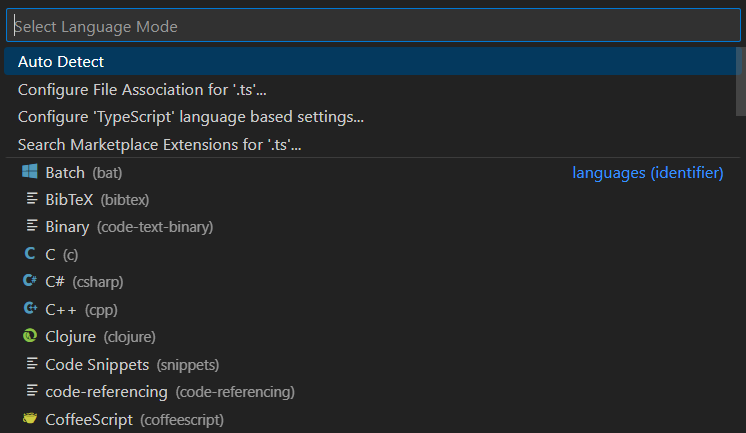Click the code-referencing file icon

point(30,391)
